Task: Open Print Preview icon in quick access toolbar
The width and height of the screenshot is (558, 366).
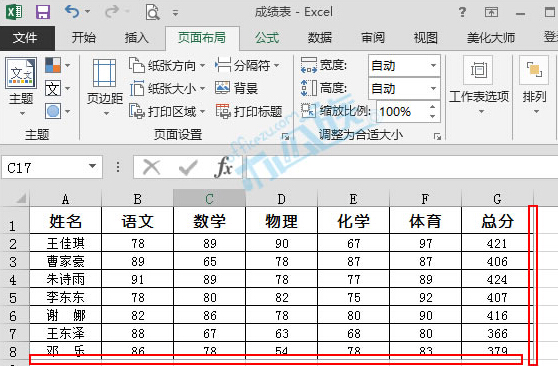Action: coord(153,12)
